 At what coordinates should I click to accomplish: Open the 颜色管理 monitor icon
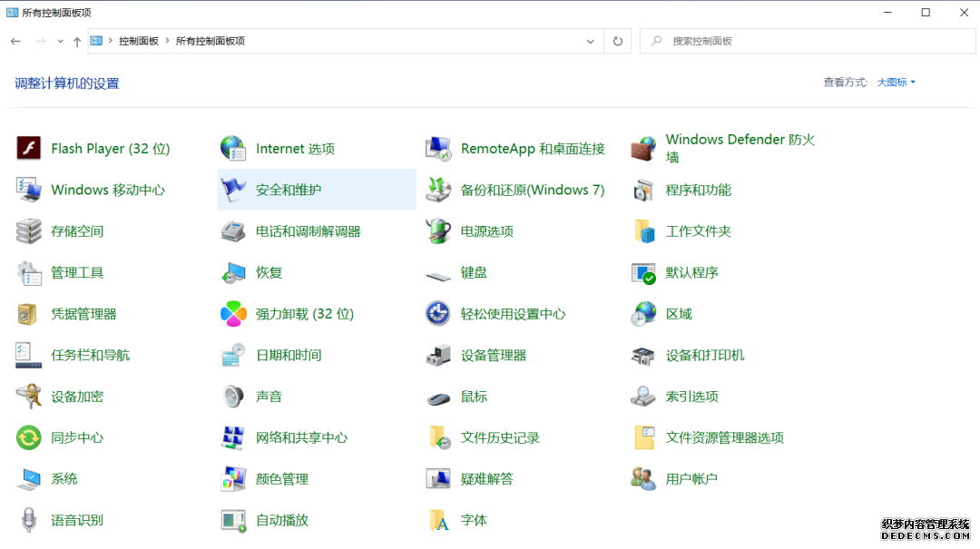[233, 478]
